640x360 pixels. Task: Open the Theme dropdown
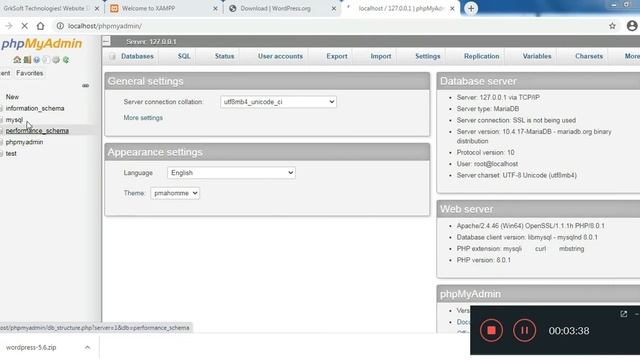point(175,193)
